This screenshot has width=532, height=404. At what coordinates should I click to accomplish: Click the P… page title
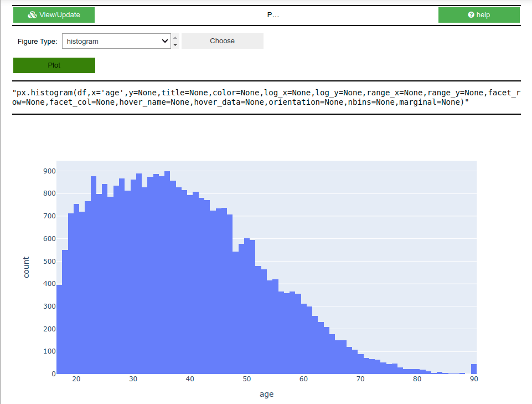[273, 15]
